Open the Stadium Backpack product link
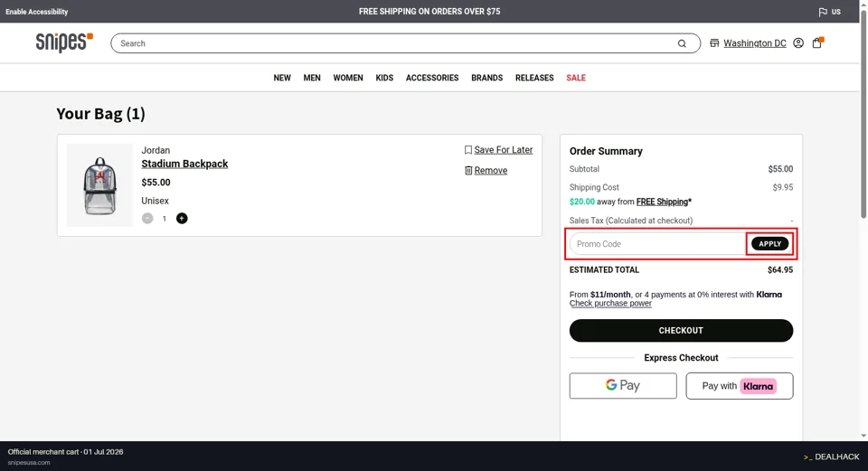Image resolution: width=868 pixels, height=471 pixels. [x=184, y=164]
